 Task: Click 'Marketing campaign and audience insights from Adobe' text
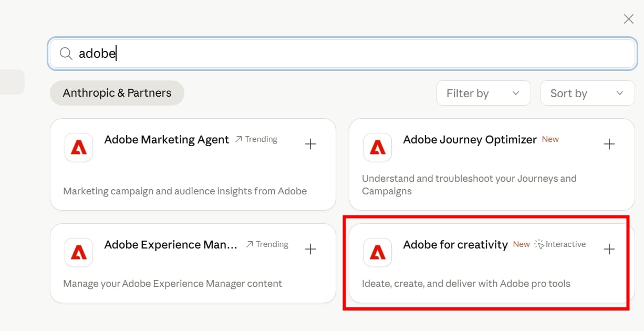185,191
